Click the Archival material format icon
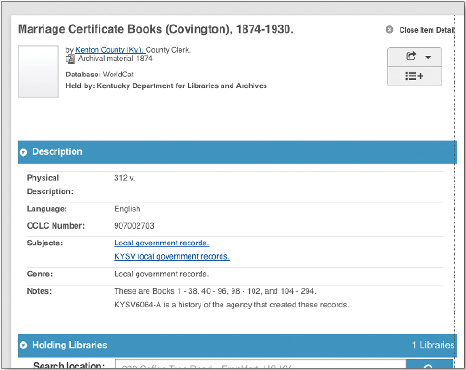The width and height of the screenshot is (466, 370). (x=70, y=59)
